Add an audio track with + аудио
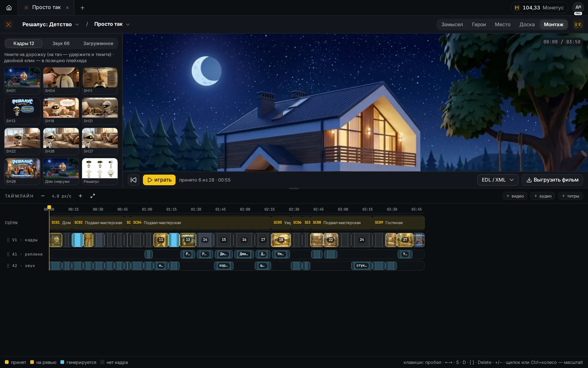This screenshot has height=368, width=588. coord(543,196)
